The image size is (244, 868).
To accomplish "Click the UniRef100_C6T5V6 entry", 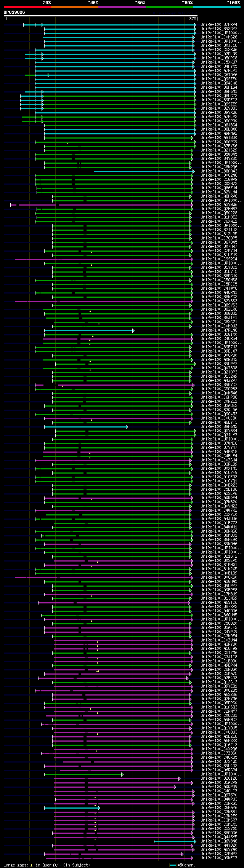I will pos(219,75).
